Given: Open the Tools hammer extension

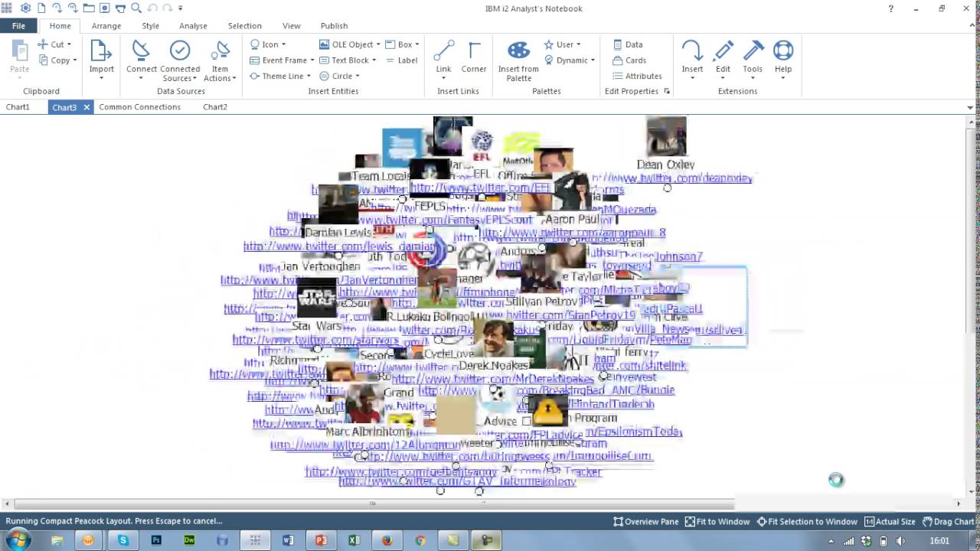Looking at the screenshot, I should (x=753, y=60).
